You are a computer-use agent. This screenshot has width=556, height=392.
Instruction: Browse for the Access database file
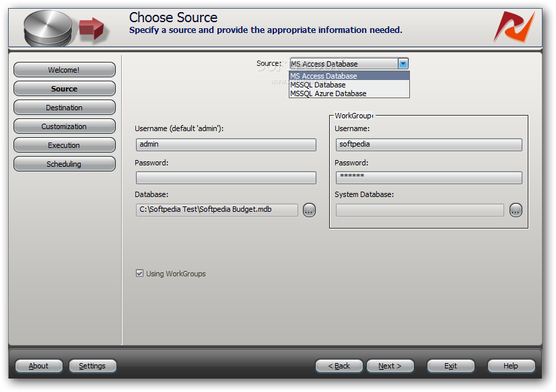309,210
